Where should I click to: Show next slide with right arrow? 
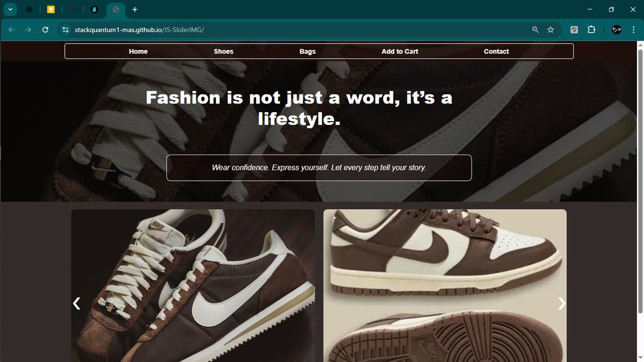(561, 304)
